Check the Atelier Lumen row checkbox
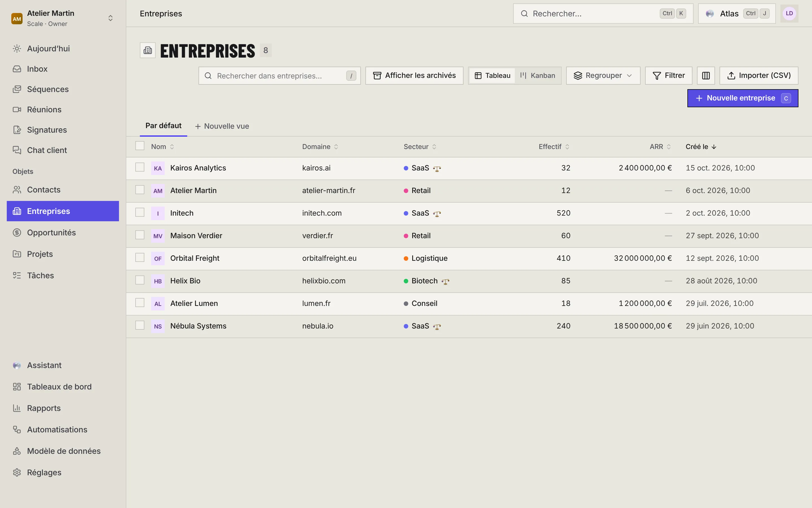Screen dimensions: 812x508 [x=140, y=303]
